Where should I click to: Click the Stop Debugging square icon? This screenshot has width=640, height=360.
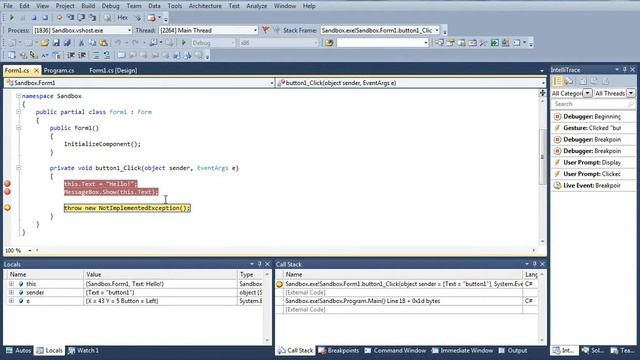(x=34, y=18)
